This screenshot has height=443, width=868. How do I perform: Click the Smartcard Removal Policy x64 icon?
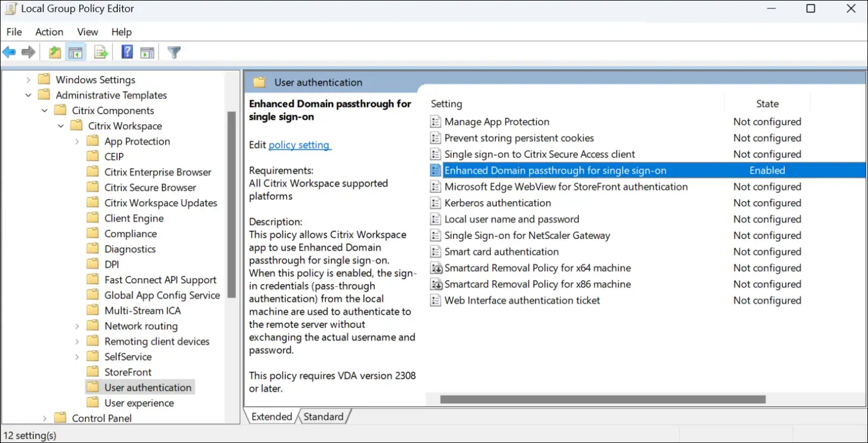[436, 268]
